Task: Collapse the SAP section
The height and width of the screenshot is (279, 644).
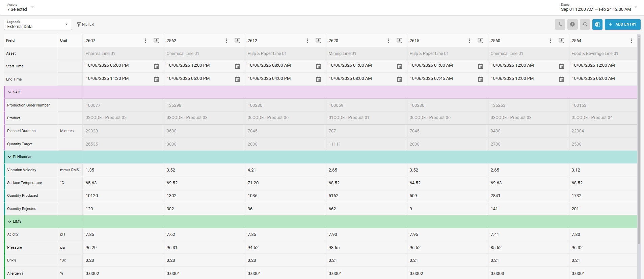Action: (10, 92)
